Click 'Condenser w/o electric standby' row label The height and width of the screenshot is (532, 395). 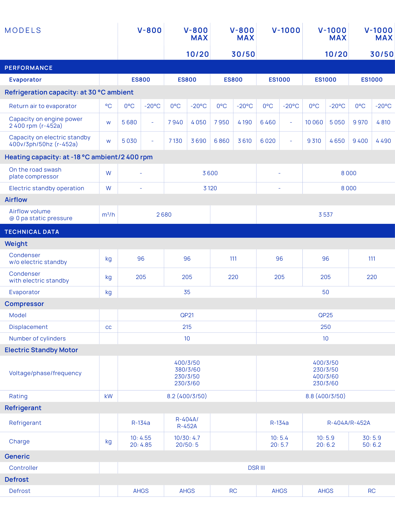(38, 259)
